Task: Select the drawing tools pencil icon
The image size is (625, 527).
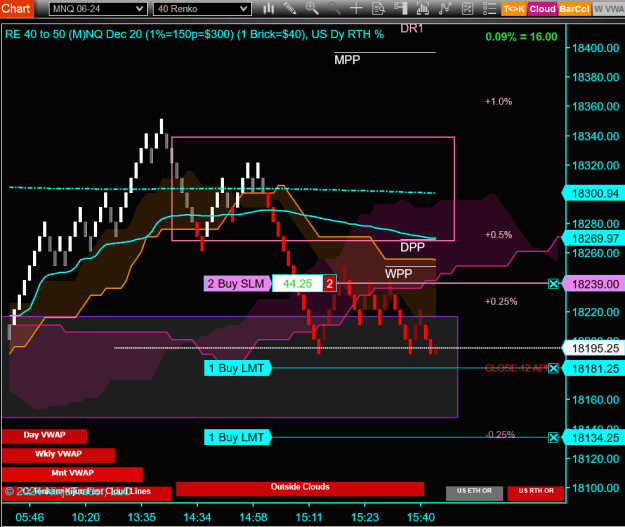Action: click(290, 8)
